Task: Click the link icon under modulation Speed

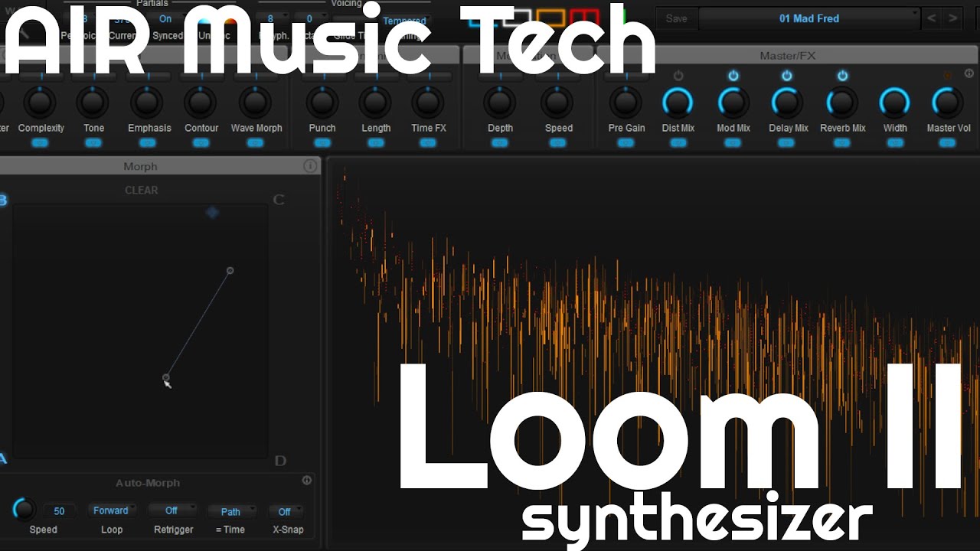Action: (x=557, y=142)
